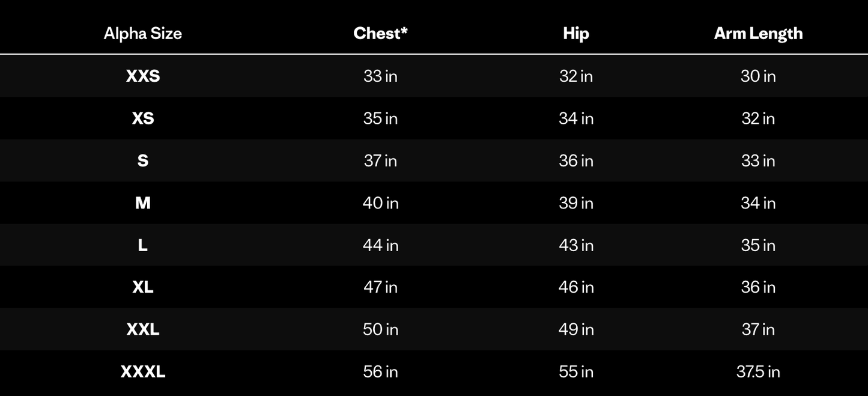Viewport: 868px width, 396px height.
Task: Click the 43 in hip value
Action: coord(576,245)
